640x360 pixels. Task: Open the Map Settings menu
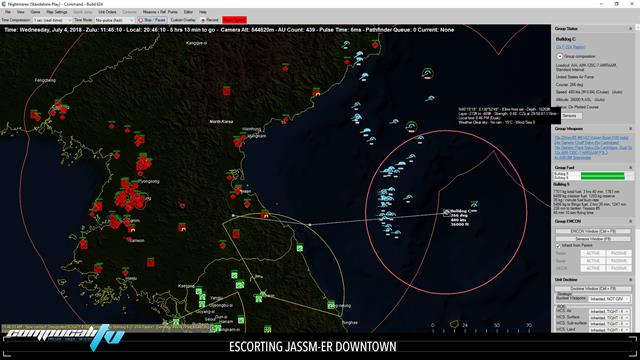(57, 12)
